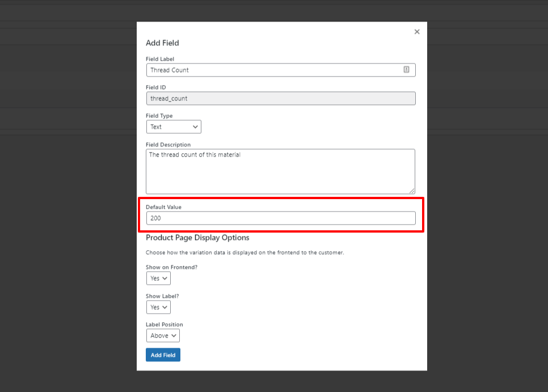Click the Add Field button
Screen dimensions: 548x392
click(x=163, y=355)
